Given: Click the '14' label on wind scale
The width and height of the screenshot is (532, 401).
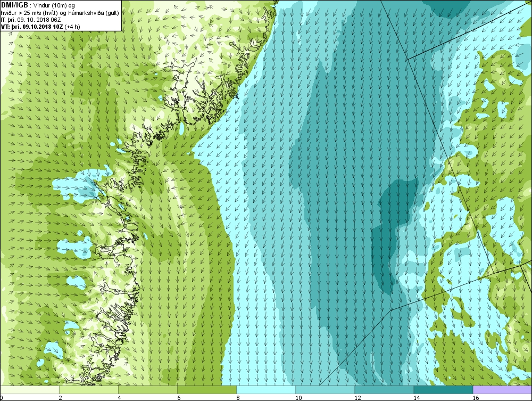Looking at the screenshot, I should pos(417,398).
